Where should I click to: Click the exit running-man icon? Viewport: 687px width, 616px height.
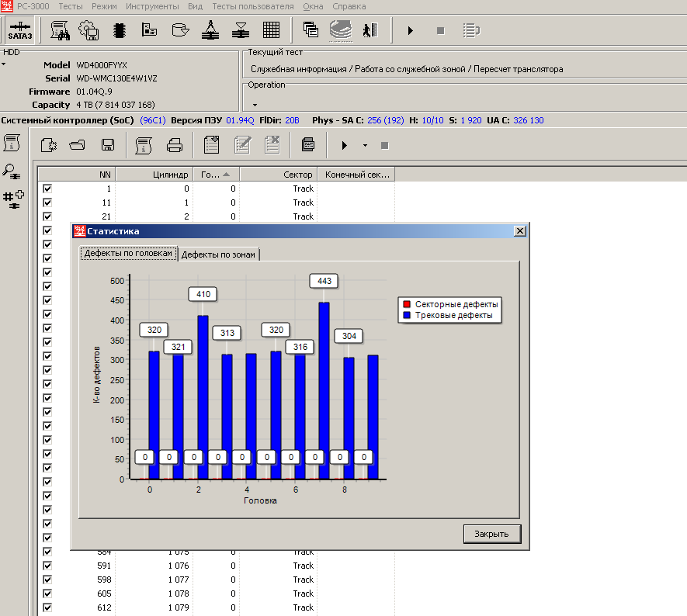[370, 30]
